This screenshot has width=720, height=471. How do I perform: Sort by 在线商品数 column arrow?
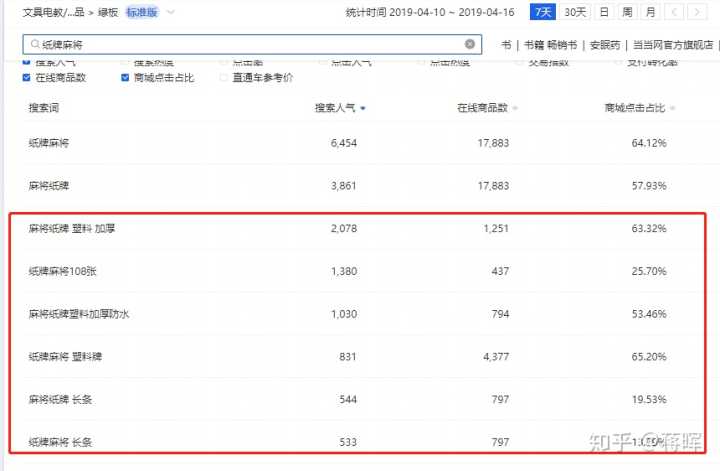515,108
